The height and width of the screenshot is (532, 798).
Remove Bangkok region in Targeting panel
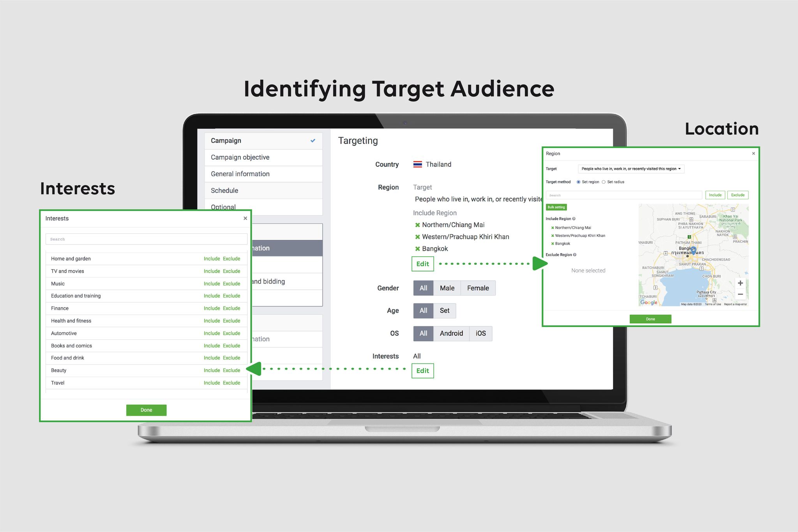[x=417, y=249]
